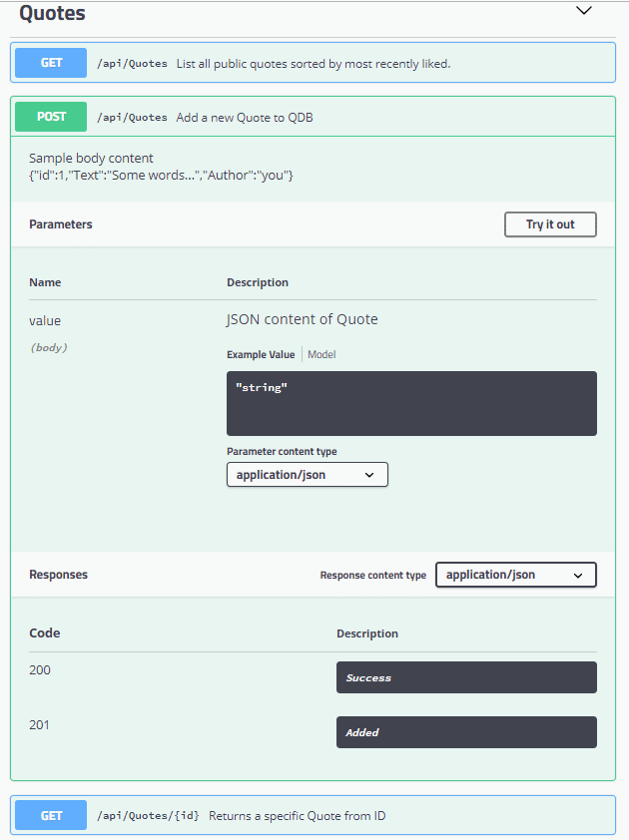The image size is (629, 840).
Task: Expand the GET badge for list quotes
Action: [51, 63]
